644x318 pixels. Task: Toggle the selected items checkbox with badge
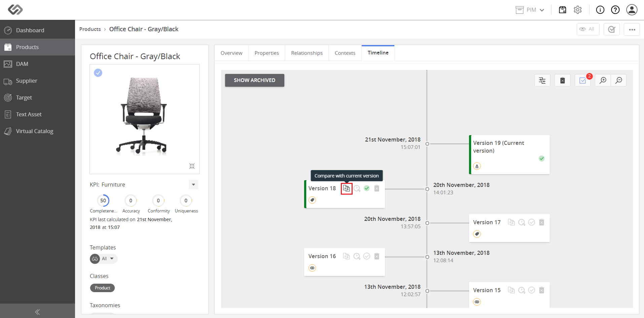pos(583,80)
